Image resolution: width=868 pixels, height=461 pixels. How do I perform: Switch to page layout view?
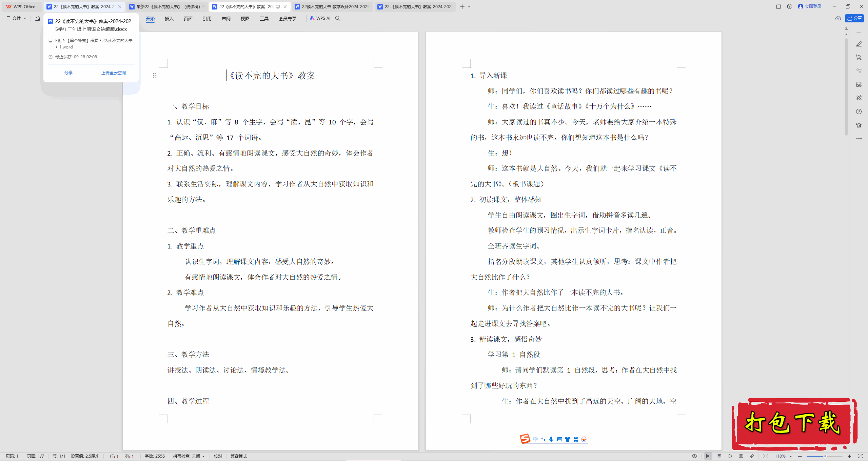[708, 456]
